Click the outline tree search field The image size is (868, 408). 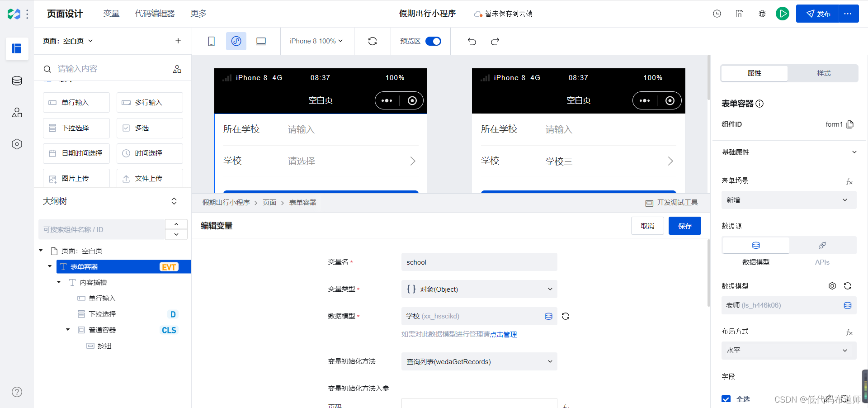coord(102,229)
